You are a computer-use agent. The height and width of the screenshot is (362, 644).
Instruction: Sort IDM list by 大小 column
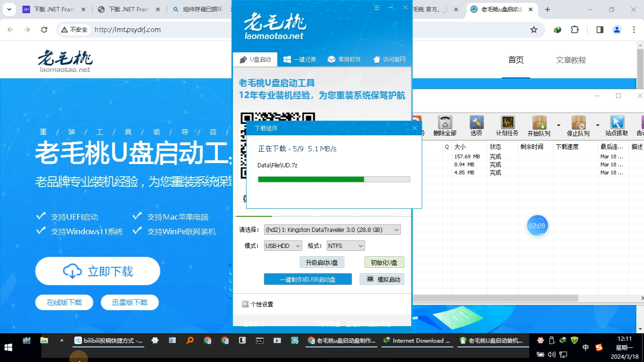point(469,147)
